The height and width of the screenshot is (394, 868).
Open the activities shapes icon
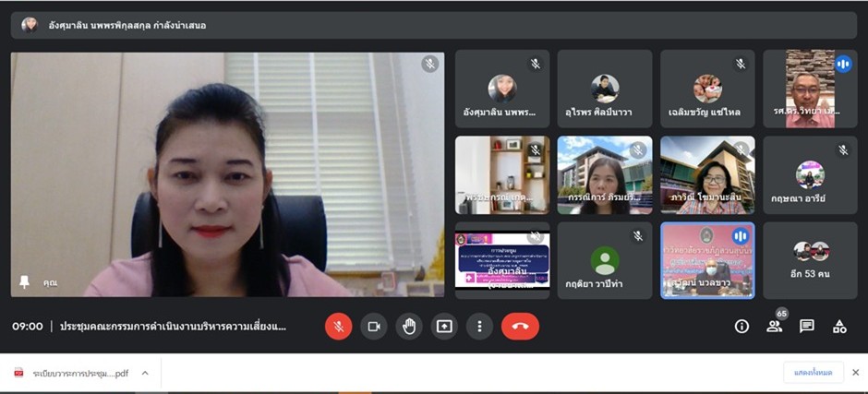tap(839, 326)
